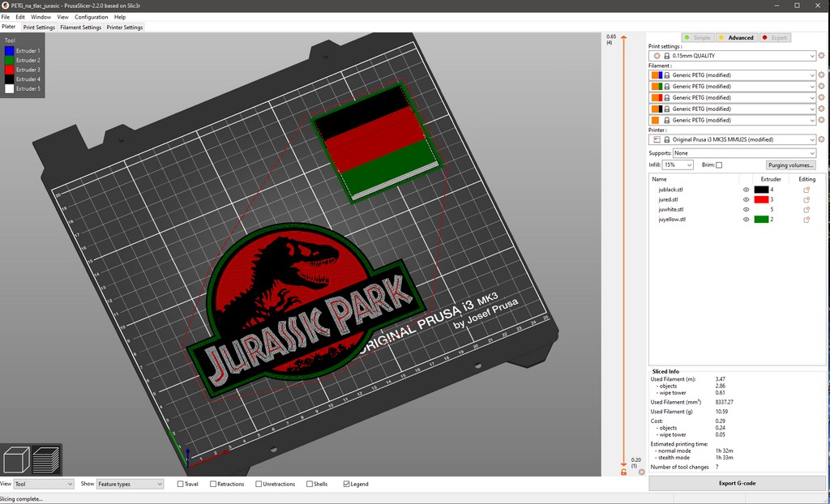The width and height of the screenshot is (830, 504).
Task: Click black extruder color swatch for jublack.stl
Action: [761, 190]
